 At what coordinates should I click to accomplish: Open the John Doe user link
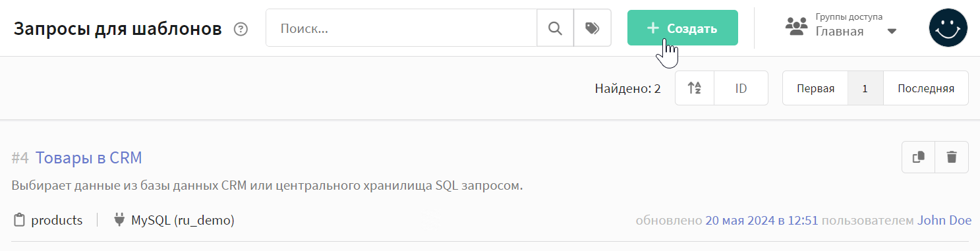[x=944, y=220]
